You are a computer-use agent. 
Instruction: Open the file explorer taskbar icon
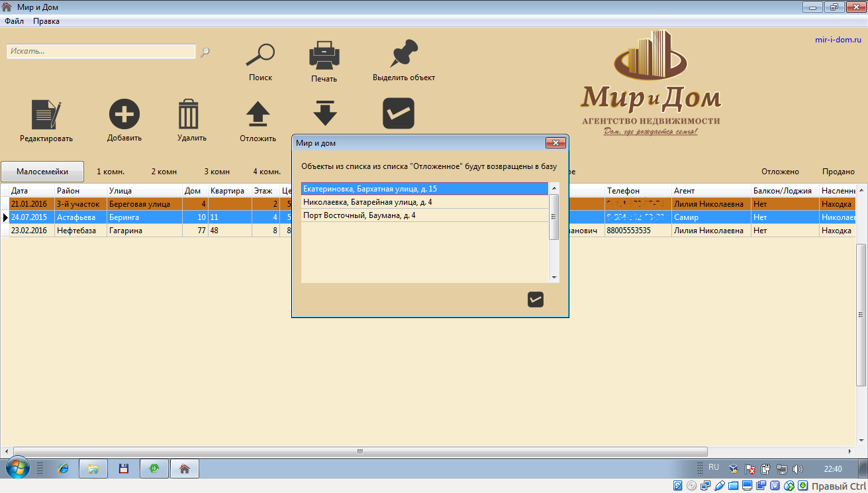(93, 468)
